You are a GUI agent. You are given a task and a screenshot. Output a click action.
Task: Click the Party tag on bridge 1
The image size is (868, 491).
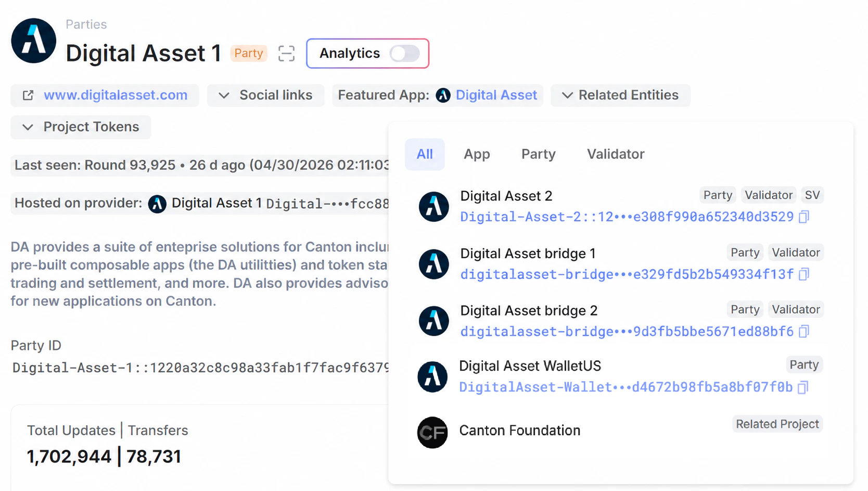pos(745,253)
